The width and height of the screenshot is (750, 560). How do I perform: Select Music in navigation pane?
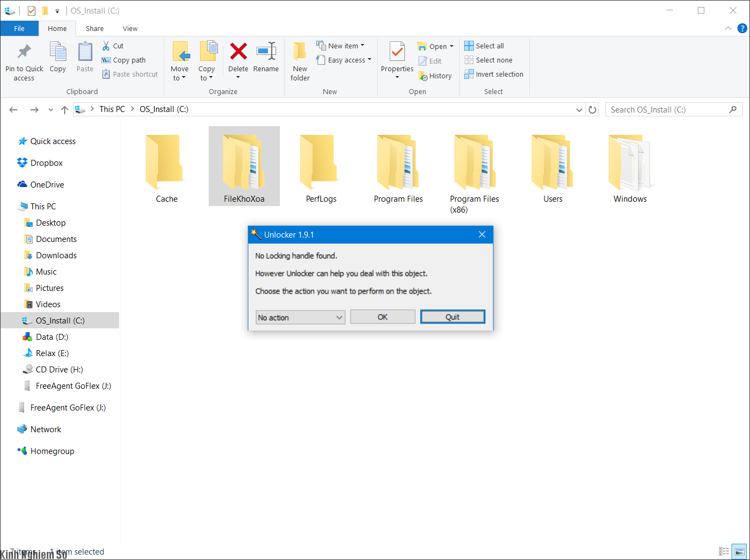pyautogui.click(x=46, y=272)
